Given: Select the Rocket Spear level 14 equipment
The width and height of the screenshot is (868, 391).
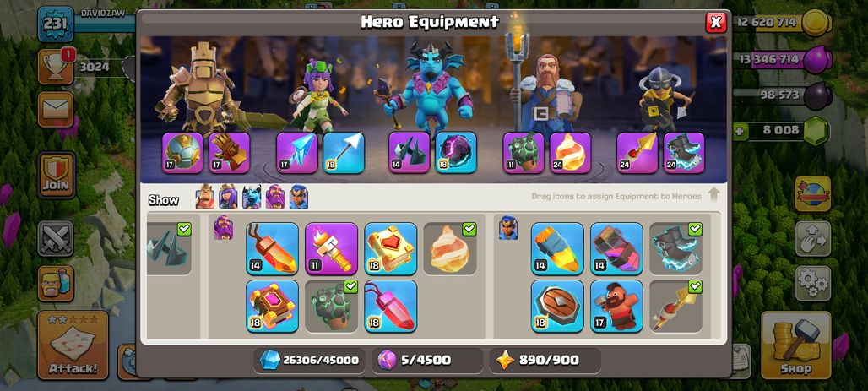Looking at the screenshot, I should (x=557, y=248).
